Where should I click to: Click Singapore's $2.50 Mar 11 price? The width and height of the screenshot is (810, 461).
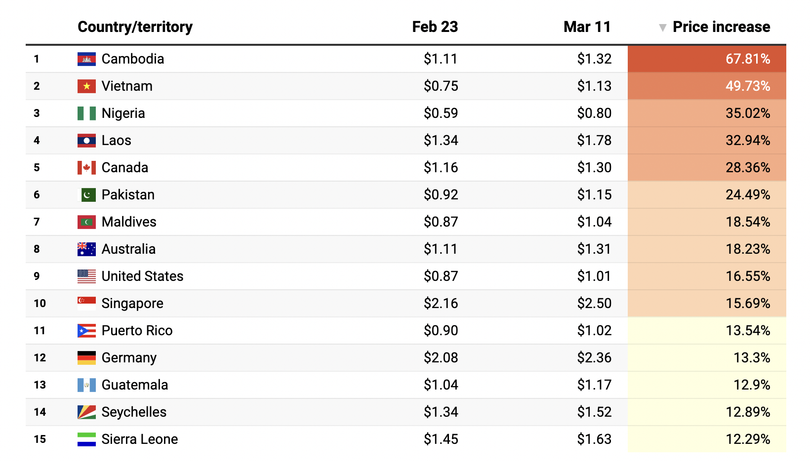tap(593, 303)
